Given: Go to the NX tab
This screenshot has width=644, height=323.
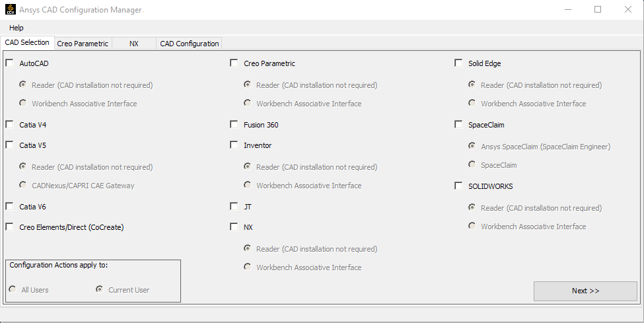Looking at the screenshot, I should pos(134,44).
